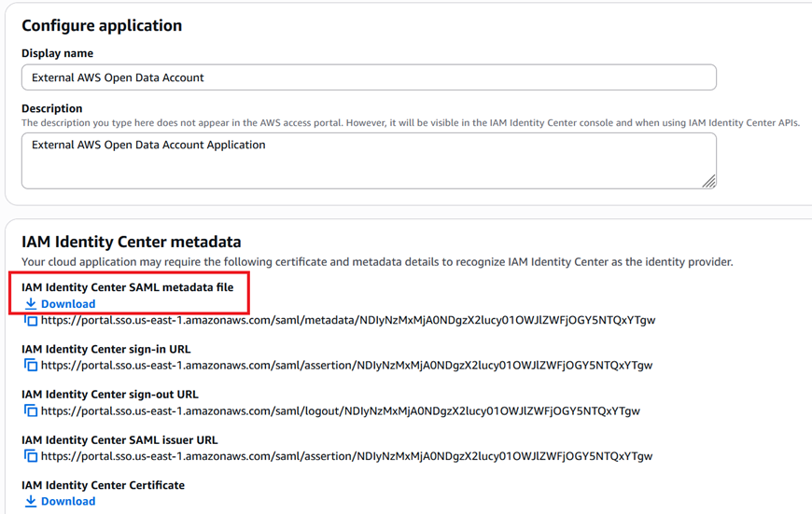Click the Description box resize handle
Screen dimensions: 812x514
click(x=709, y=182)
